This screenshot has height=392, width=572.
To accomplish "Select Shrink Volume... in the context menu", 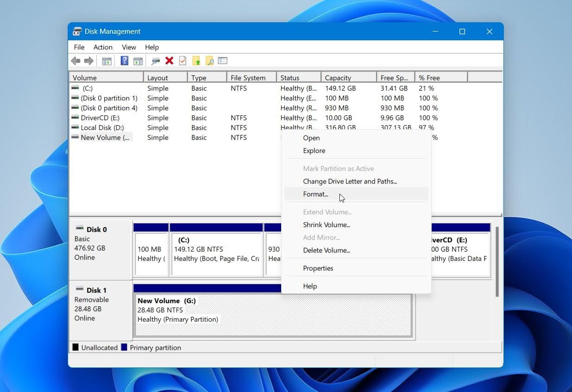I will [356, 225].
